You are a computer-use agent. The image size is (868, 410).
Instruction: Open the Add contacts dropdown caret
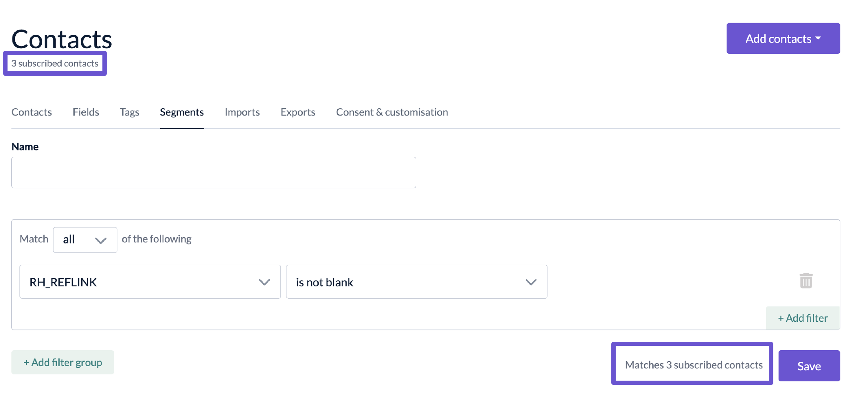coord(818,39)
